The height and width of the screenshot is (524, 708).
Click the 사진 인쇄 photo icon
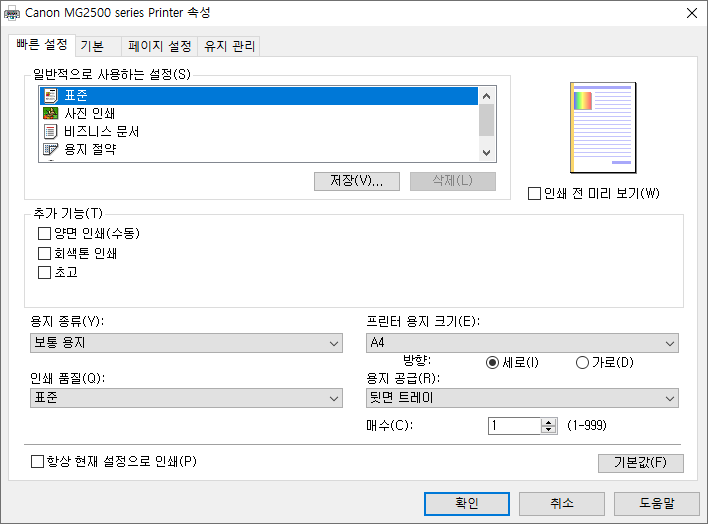click(x=51, y=113)
